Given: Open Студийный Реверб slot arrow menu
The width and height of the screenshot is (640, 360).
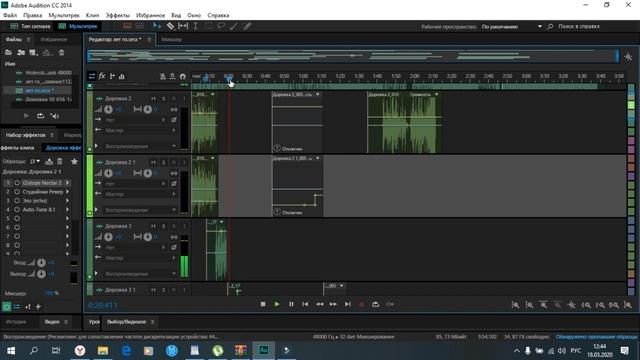Looking at the screenshot, I should (67, 191).
